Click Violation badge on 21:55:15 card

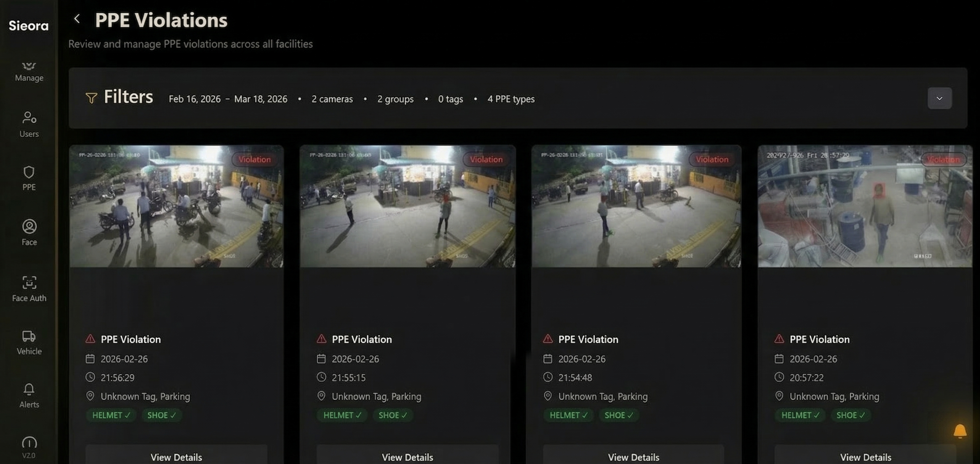coord(486,159)
